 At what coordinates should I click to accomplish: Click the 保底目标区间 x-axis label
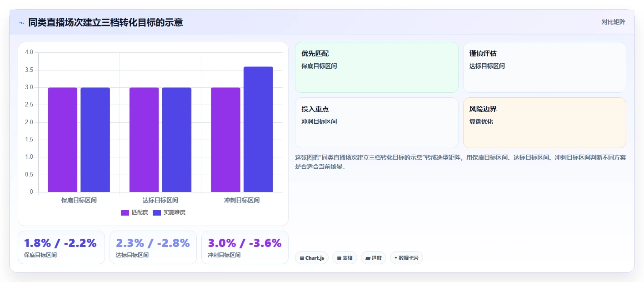[x=79, y=200]
